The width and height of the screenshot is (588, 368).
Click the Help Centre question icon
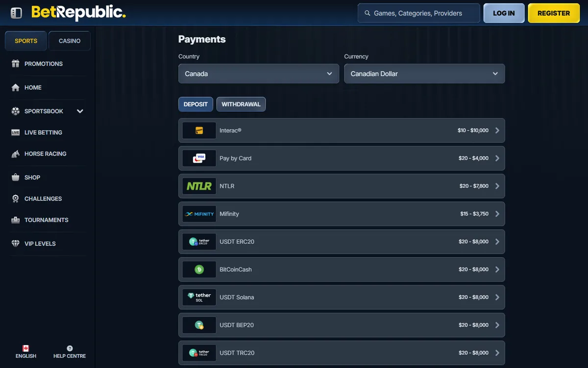[x=70, y=348]
